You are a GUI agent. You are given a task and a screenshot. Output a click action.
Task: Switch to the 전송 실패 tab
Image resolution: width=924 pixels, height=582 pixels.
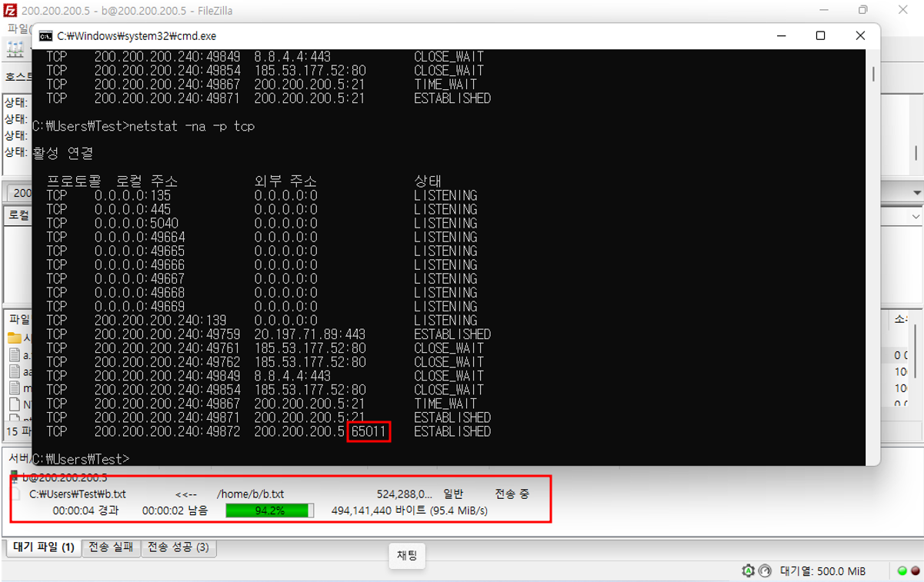pyautogui.click(x=111, y=547)
